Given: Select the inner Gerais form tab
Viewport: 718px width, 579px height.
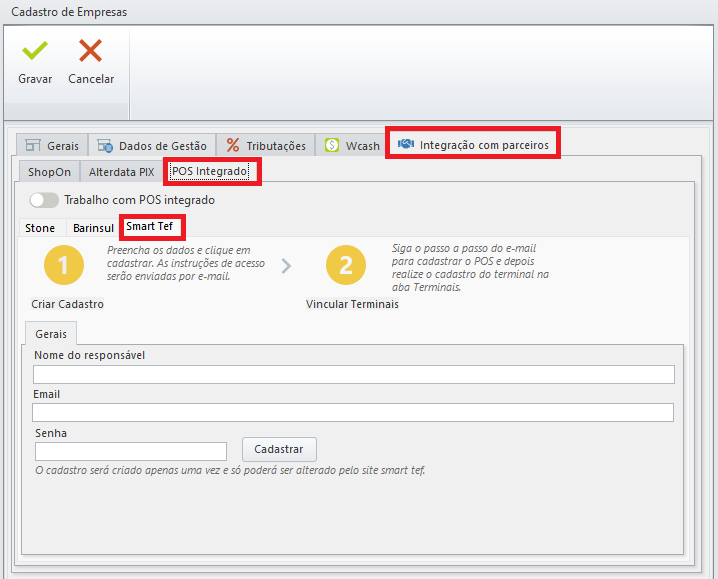Looking at the screenshot, I should pos(51,334).
